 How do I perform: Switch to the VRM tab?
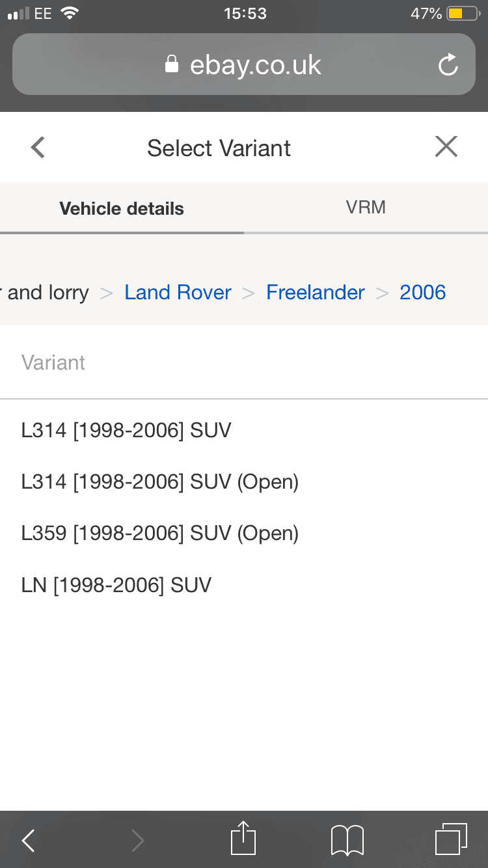(x=366, y=208)
